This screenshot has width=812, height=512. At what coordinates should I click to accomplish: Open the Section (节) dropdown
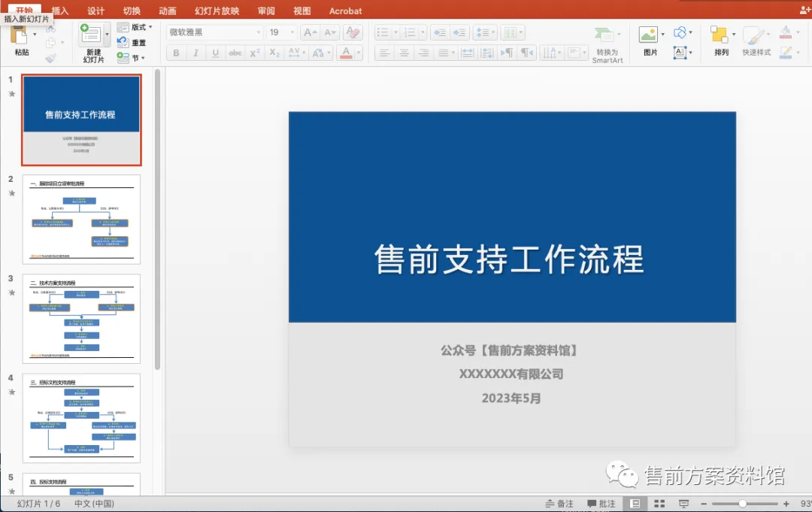pos(131,57)
